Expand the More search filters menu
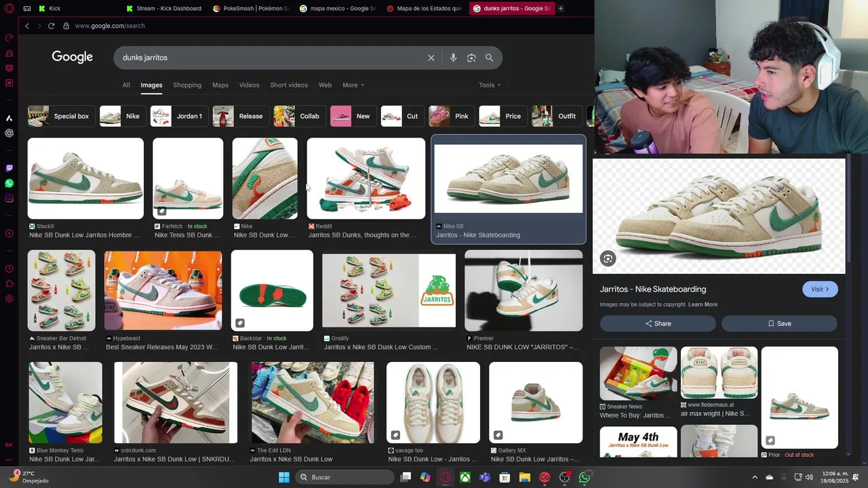The width and height of the screenshot is (868, 488). [353, 85]
